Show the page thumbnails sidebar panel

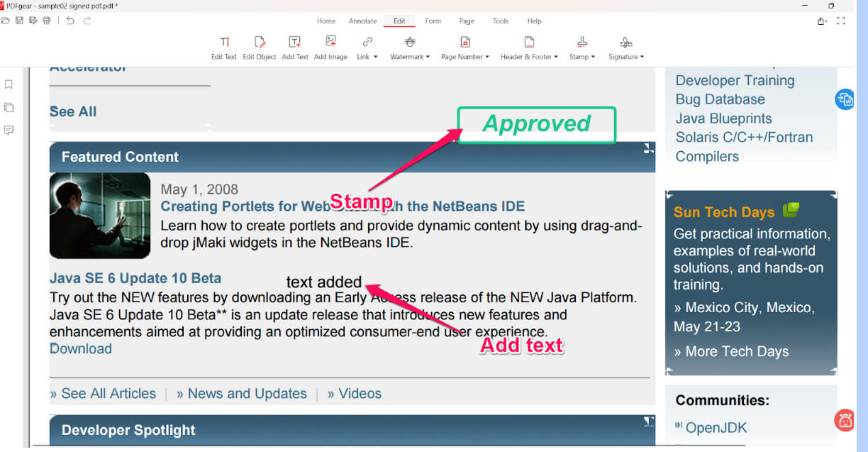click(x=9, y=108)
